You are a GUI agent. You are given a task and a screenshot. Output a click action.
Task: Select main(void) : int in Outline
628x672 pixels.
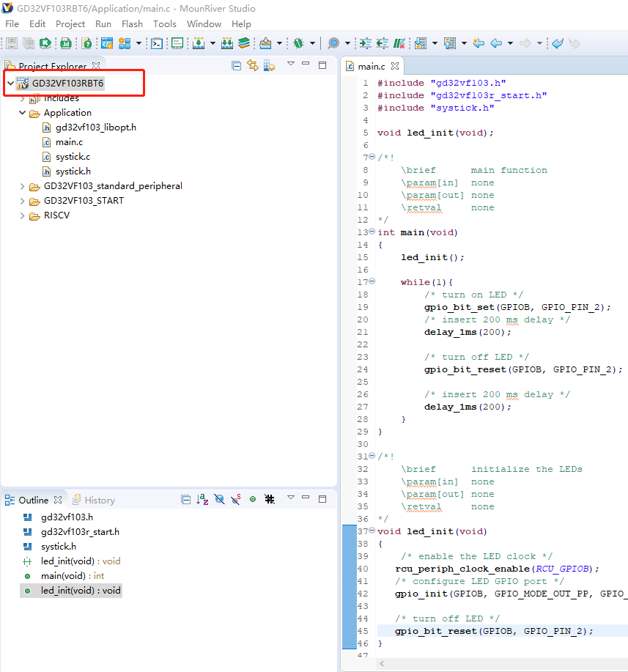pyautogui.click(x=73, y=575)
